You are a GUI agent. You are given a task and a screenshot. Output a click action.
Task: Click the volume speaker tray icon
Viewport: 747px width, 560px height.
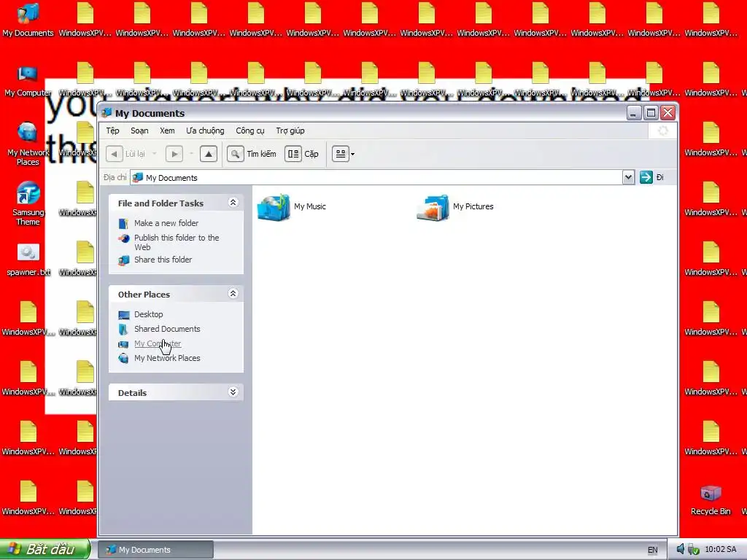[x=681, y=550]
